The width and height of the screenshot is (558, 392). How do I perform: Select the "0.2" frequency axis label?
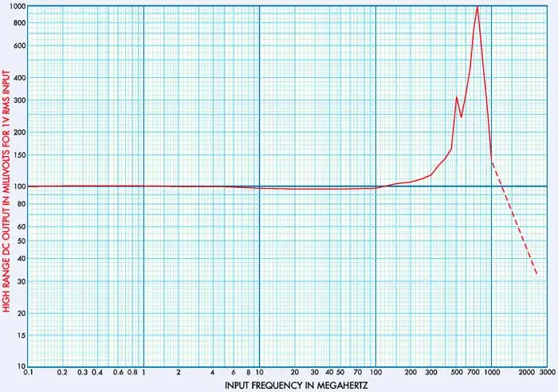pyautogui.click(x=63, y=372)
